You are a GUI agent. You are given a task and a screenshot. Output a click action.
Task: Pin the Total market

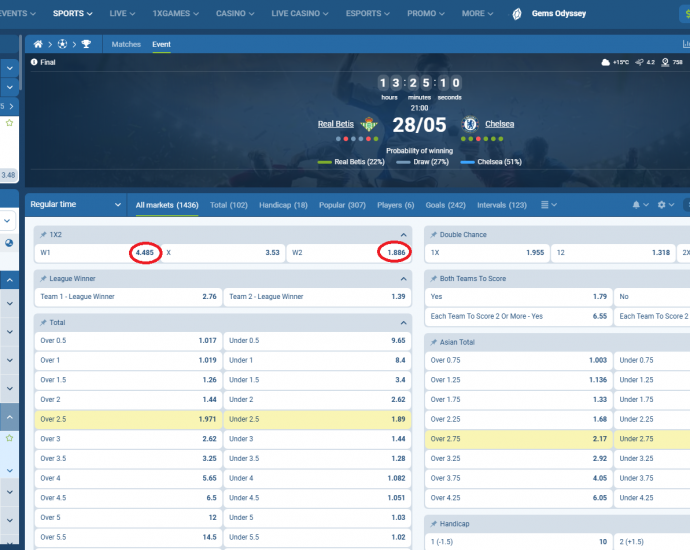pos(43,323)
